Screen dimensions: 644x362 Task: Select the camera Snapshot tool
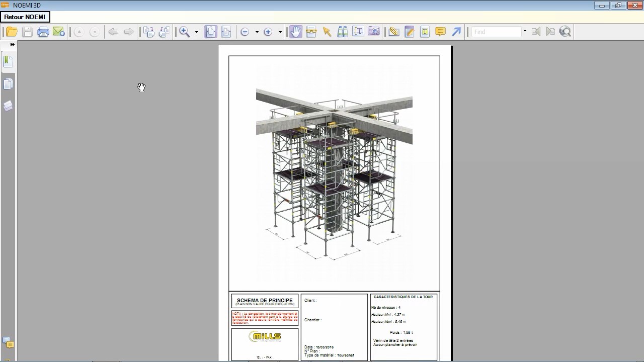374,32
